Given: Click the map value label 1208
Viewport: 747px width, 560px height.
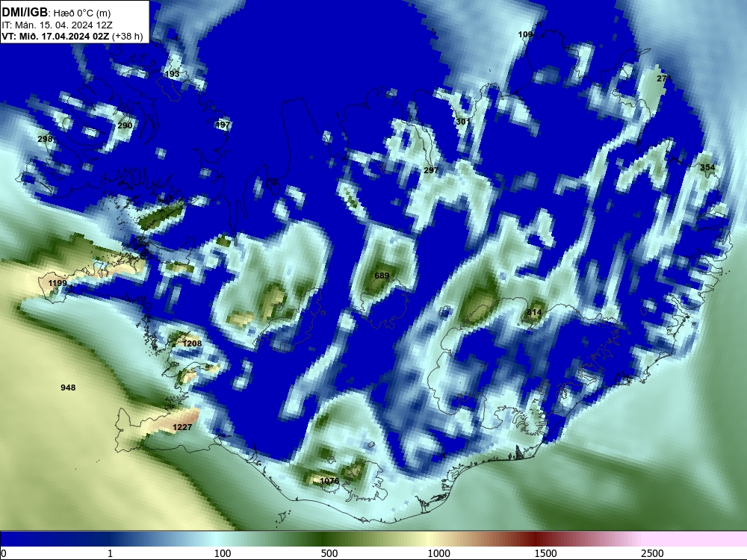Looking at the screenshot, I should [192, 343].
